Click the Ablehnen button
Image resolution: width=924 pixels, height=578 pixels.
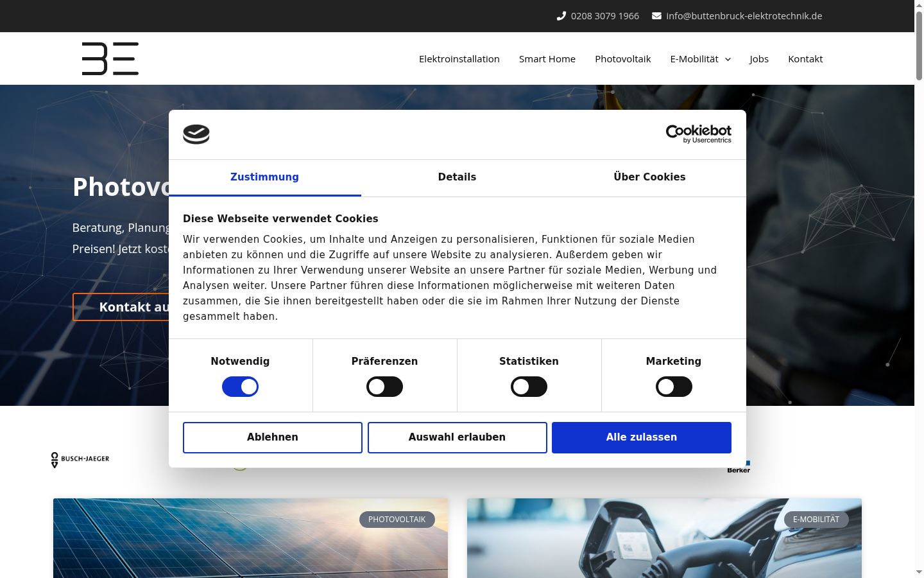click(x=273, y=437)
